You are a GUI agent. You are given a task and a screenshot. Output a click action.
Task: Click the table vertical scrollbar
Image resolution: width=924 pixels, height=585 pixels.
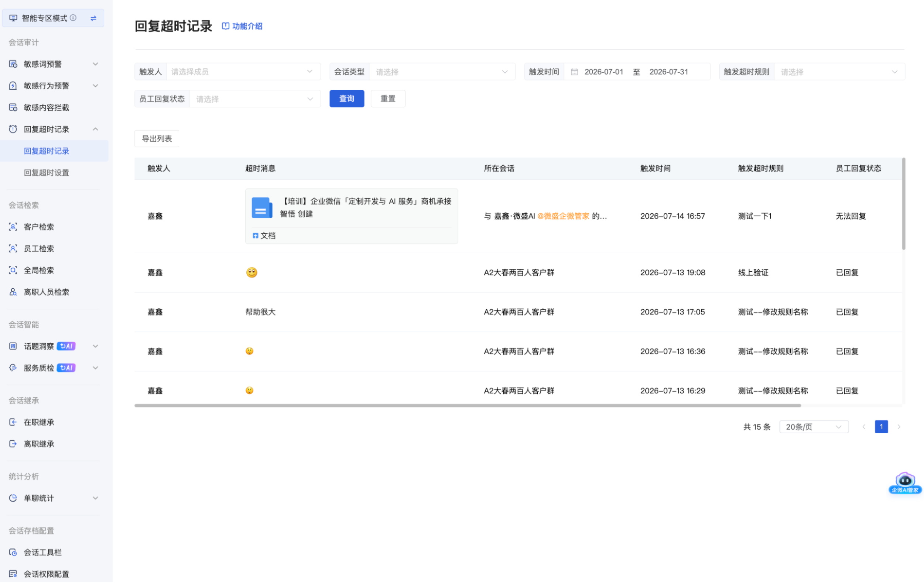904,204
